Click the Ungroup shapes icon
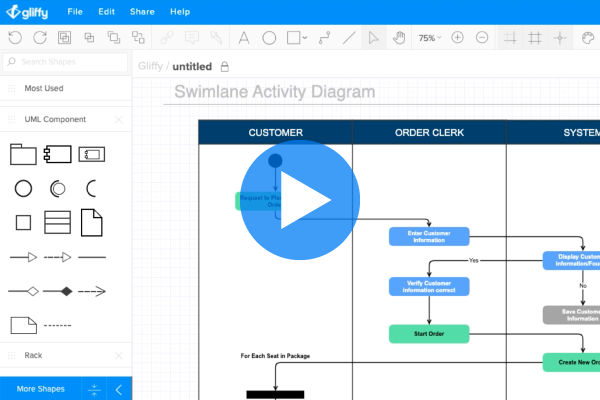 [89, 38]
